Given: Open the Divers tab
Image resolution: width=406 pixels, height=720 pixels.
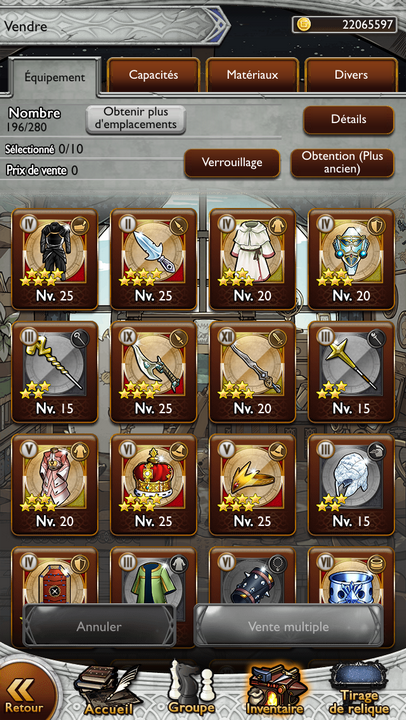Looking at the screenshot, I should click(x=351, y=75).
